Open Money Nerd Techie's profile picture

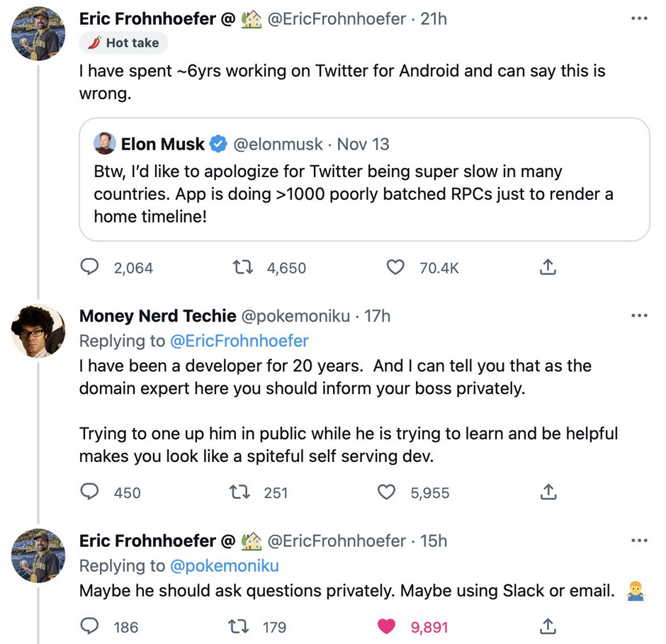[x=38, y=330]
